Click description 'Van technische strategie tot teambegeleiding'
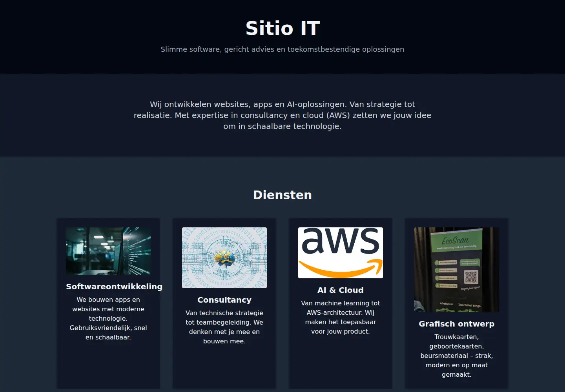565x392 pixels. click(224, 327)
